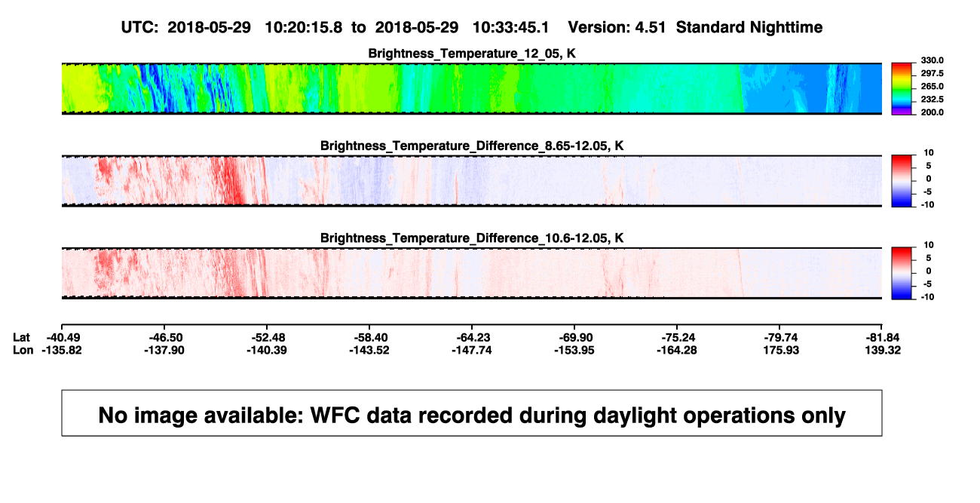Screen dimensions: 980x503
Task: Click the 265.0 colorbar label
Action: point(931,86)
